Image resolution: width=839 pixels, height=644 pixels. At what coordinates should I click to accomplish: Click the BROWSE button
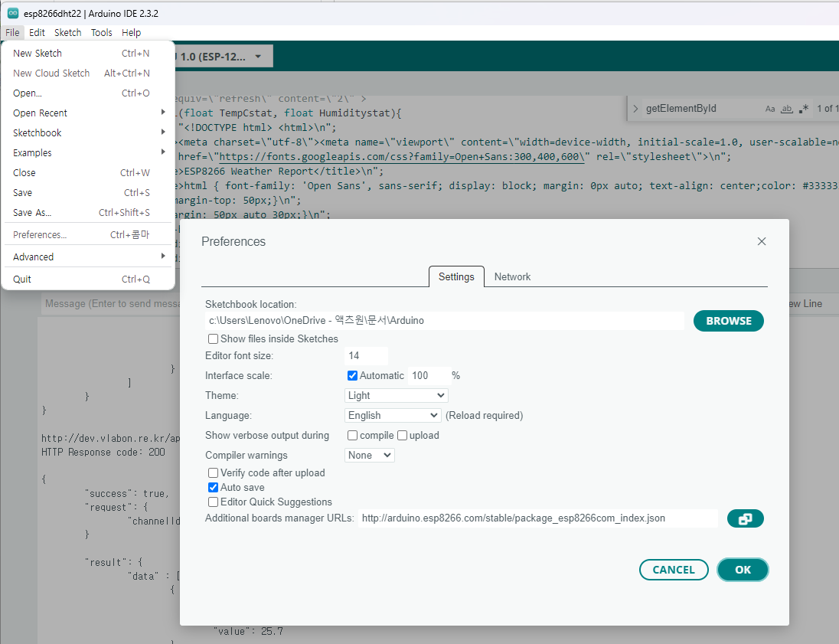click(728, 321)
